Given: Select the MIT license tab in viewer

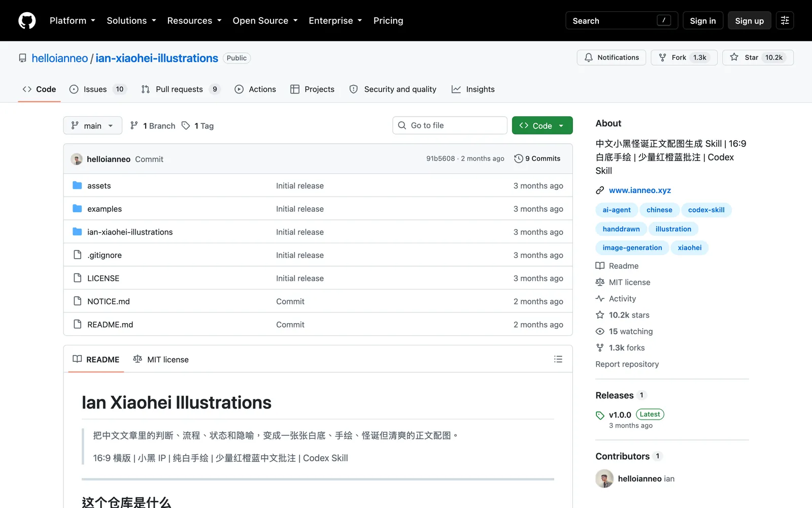Looking at the screenshot, I should coord(160,359).
